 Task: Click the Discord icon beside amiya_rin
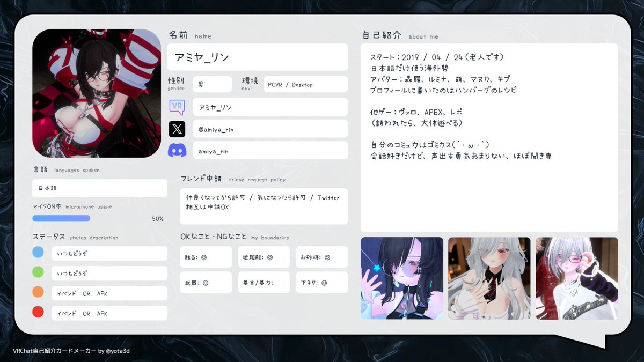178,150
